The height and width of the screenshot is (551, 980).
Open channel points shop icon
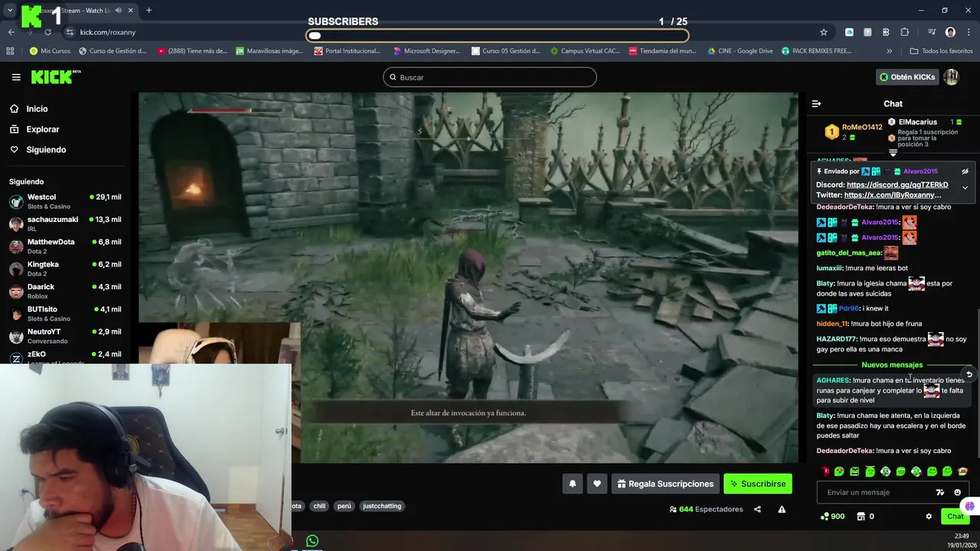point(861,517)
